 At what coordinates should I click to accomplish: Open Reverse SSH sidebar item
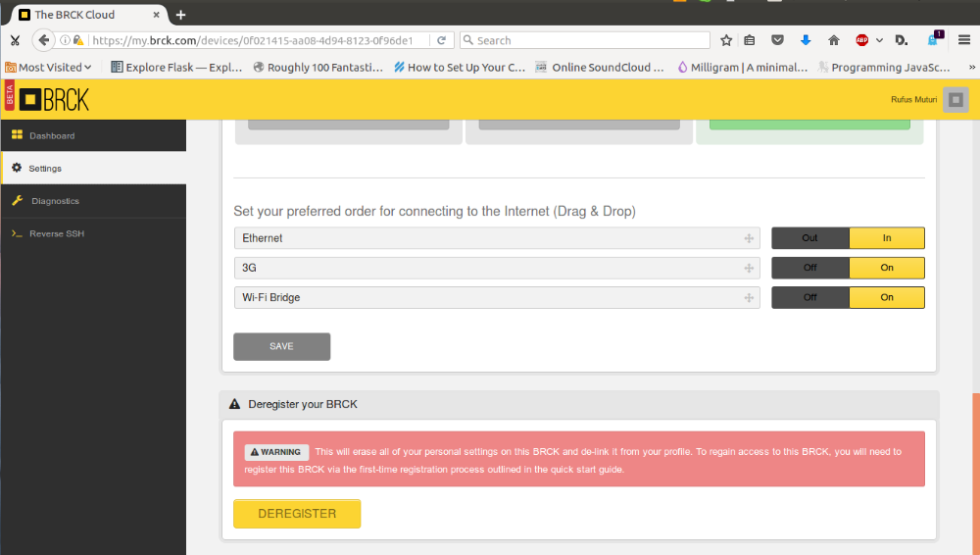[x=94, y=233]
